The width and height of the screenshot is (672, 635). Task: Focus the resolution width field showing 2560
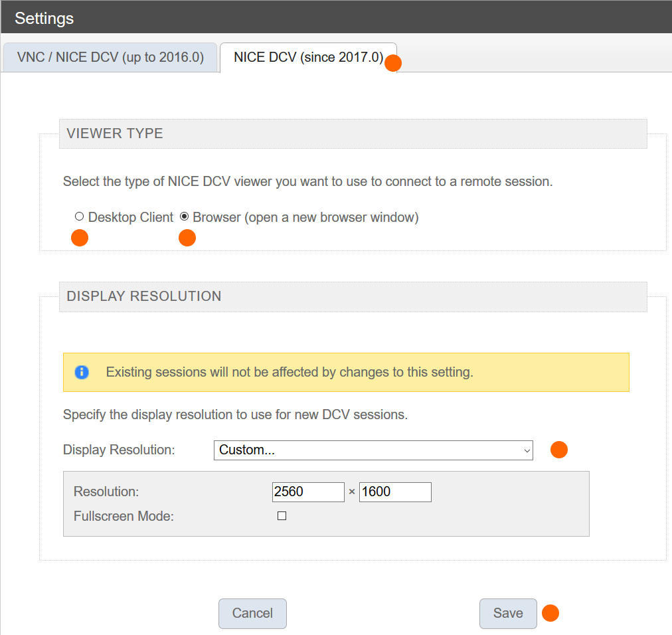click(308, 492)
